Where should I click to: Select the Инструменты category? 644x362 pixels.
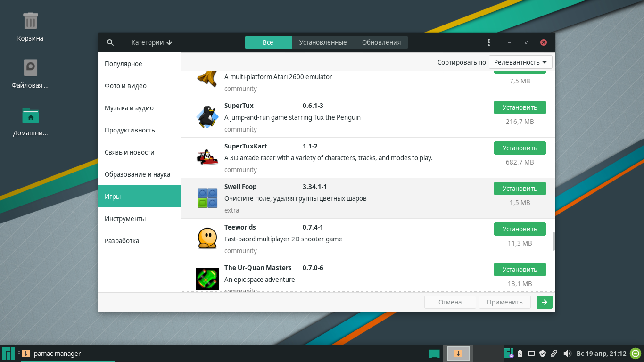tap(139, 219)
